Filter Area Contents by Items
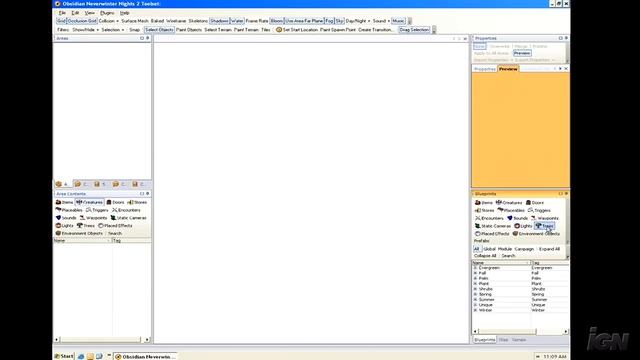Viewport: 640px width, 360px height. pos(64,202)
